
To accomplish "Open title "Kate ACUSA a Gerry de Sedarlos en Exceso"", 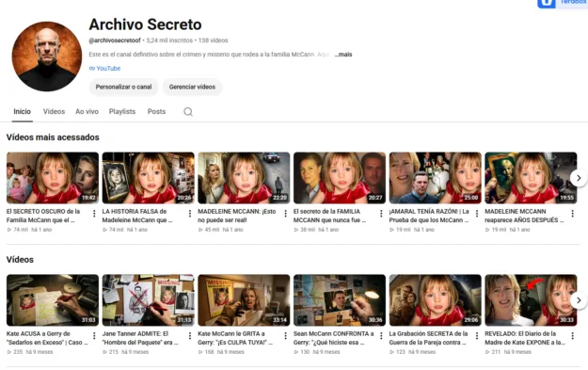I will 47,338.
